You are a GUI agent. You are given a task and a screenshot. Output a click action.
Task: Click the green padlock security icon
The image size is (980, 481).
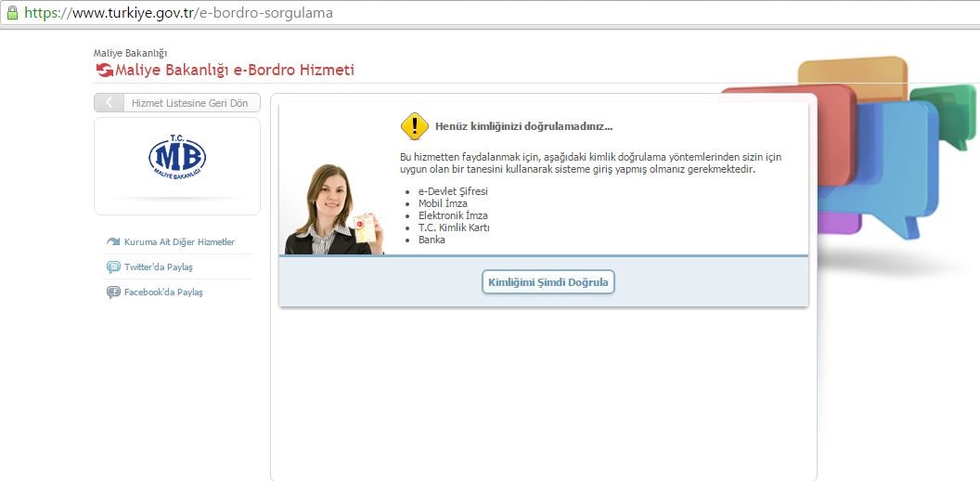click(12, 12)
